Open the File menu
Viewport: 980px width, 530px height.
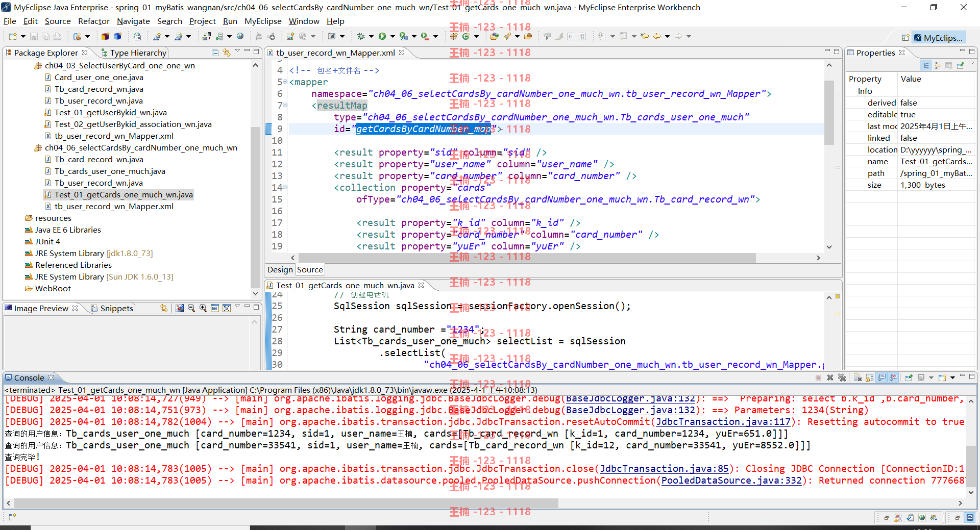(x=10, y=21)
